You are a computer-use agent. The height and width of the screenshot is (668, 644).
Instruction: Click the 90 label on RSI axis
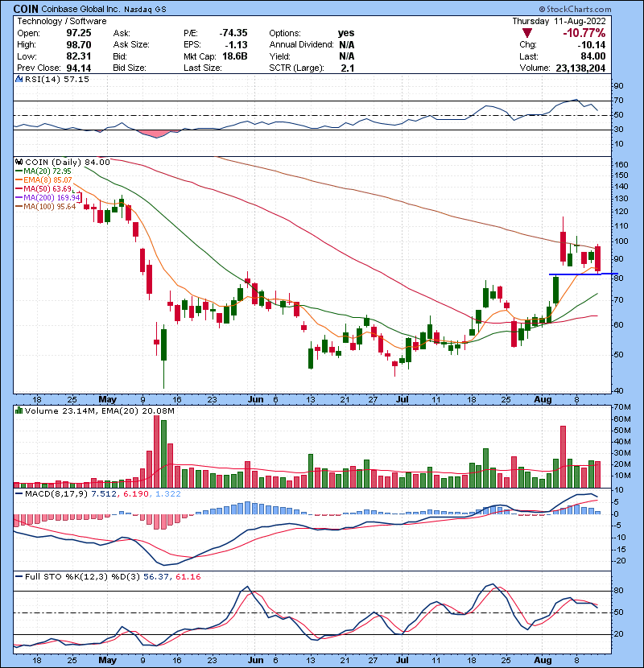coord(618,86)
